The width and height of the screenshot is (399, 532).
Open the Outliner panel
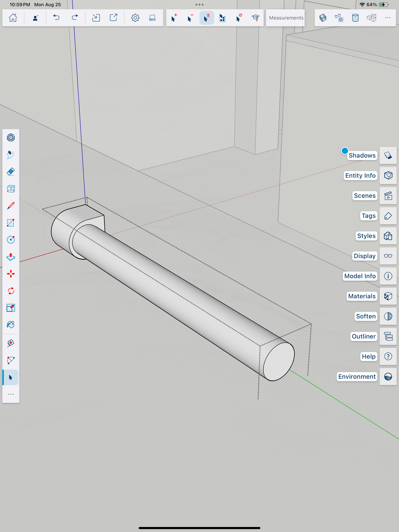tap(388, 336)
